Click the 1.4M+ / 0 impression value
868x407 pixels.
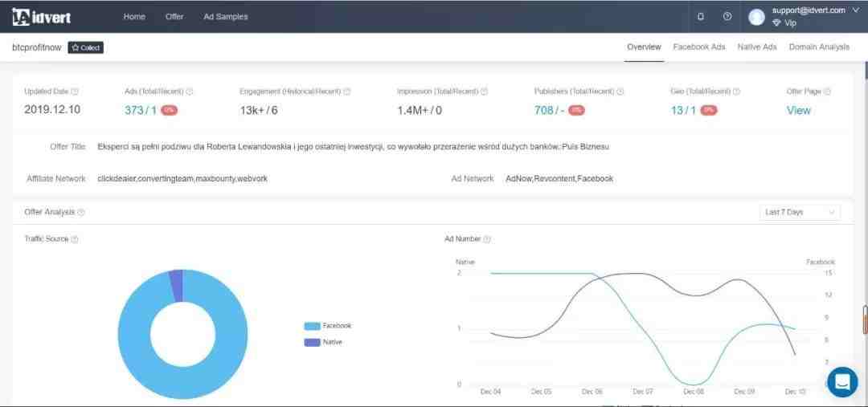420,110
